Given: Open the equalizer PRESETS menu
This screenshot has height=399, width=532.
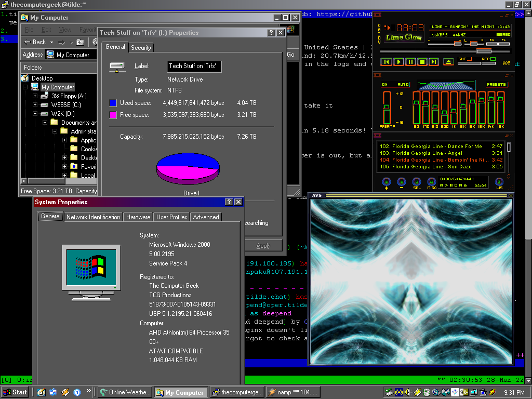Looking at the screenshot, I should coord(496,84).
